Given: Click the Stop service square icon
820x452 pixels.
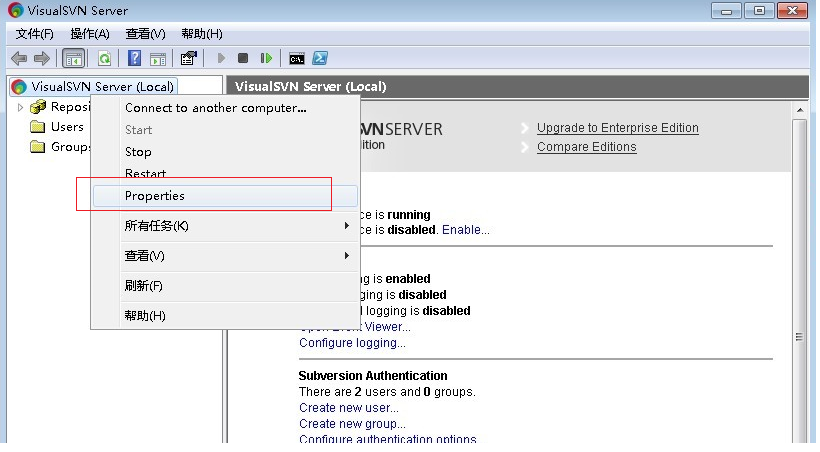Looking at the screenshot, I should 243,58.
